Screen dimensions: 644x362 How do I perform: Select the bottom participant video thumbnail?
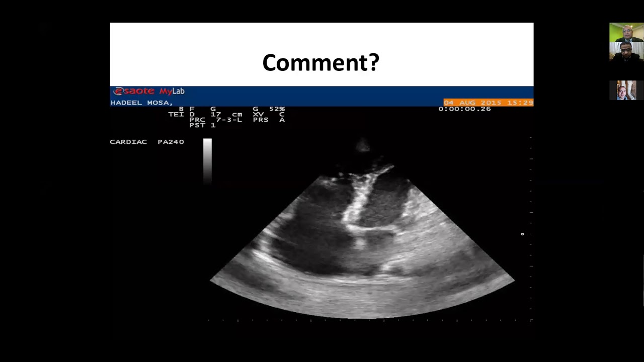[626, 90]
